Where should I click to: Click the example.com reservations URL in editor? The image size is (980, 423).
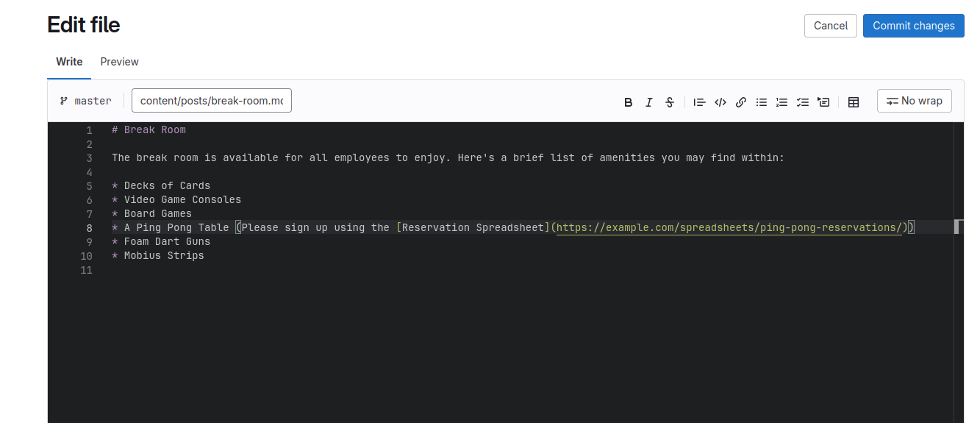(x=728, y=228)
